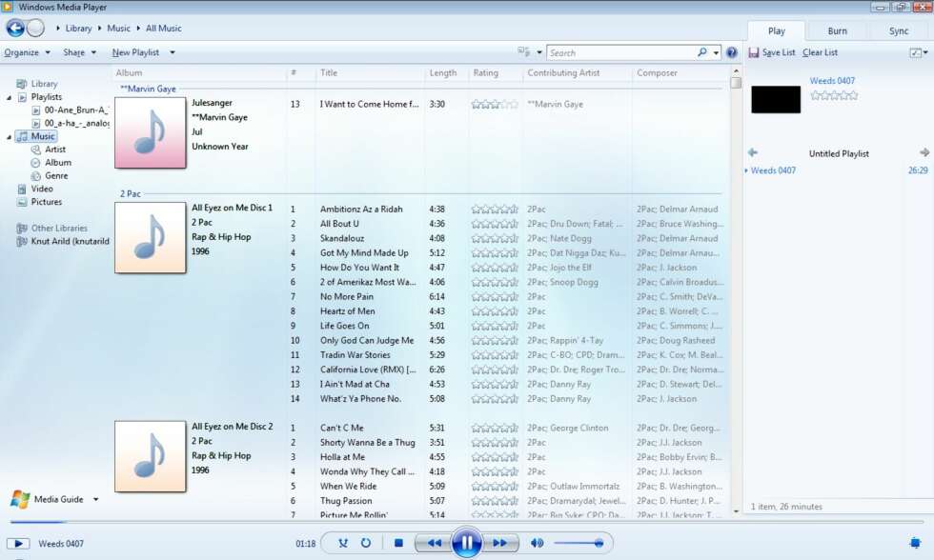The image size is (934, 560).
Task: Click the Forward navigation button
Action: pos(36,28)
